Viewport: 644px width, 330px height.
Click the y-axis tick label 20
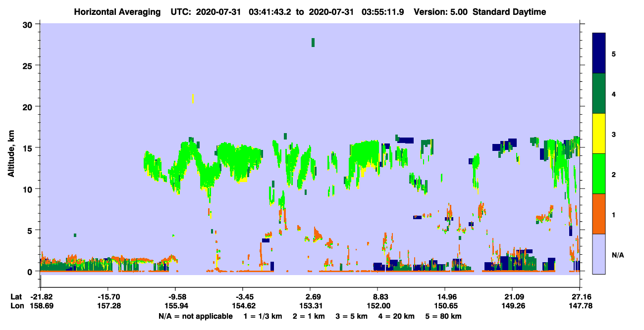[x=29, y=106]
